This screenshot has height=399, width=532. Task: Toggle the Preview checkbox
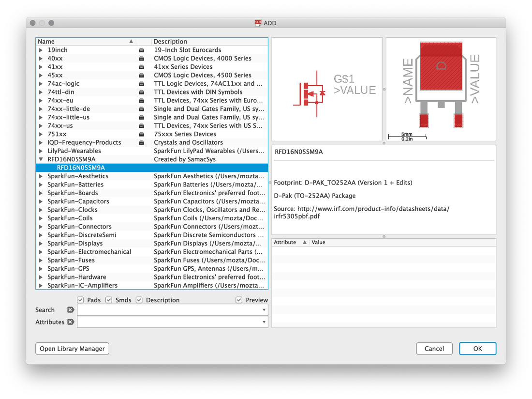[239, 300]
